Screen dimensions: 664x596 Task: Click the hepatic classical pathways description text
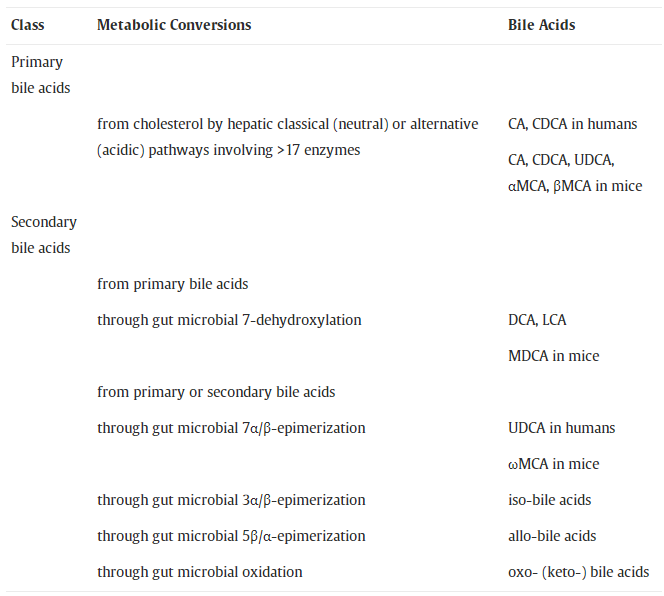pos(287,137)
